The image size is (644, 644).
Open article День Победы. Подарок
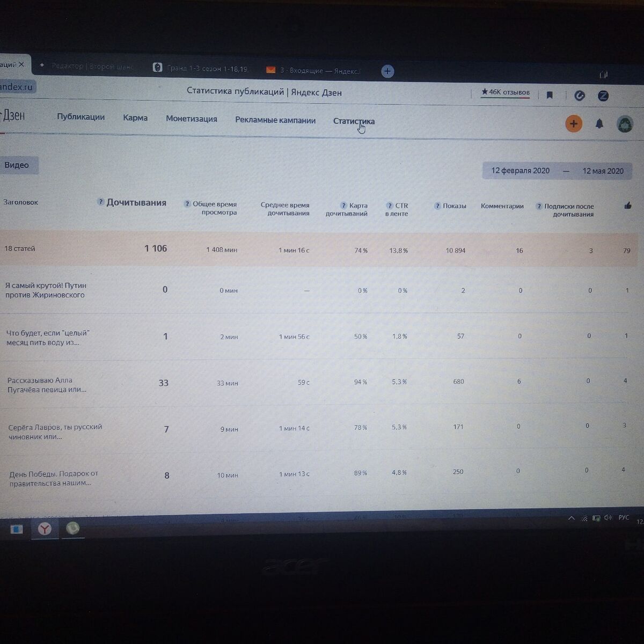point(54,478)
